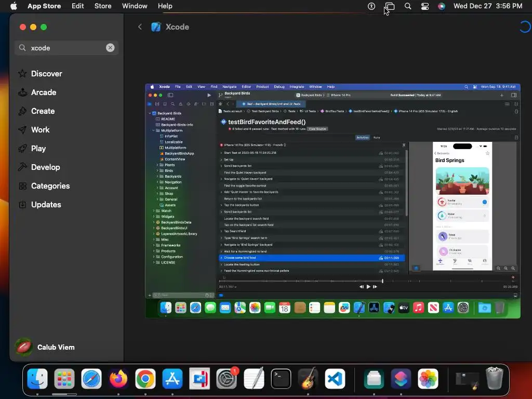Click the loading spinner indicator
This screenshot has height=399, width=532.
point(524,27)
